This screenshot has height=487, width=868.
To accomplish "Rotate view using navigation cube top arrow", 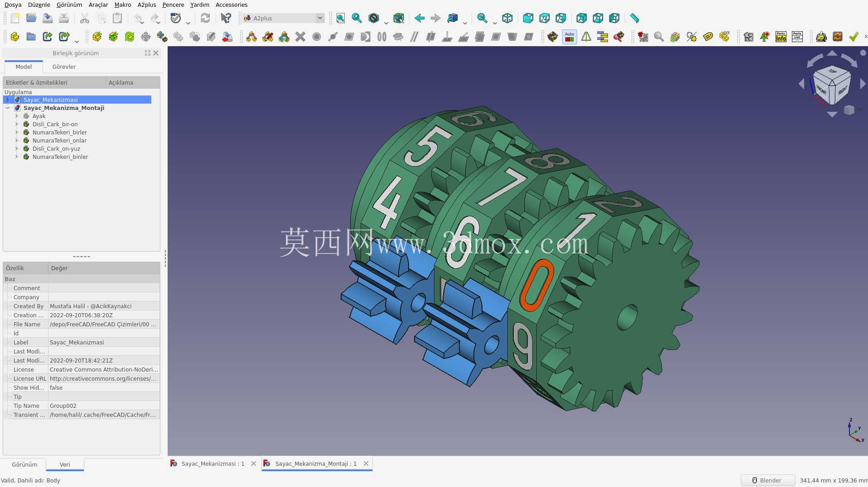I will tap(832, 53).
